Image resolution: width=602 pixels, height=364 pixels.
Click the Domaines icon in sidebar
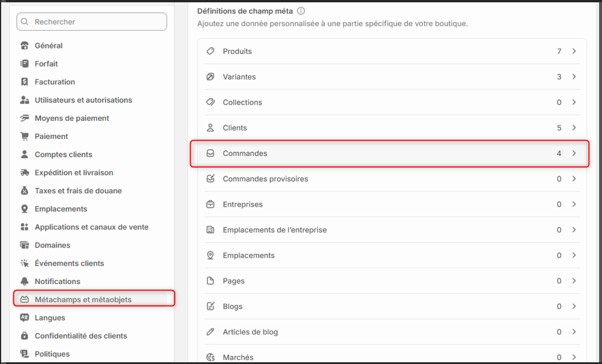point(24,245)
